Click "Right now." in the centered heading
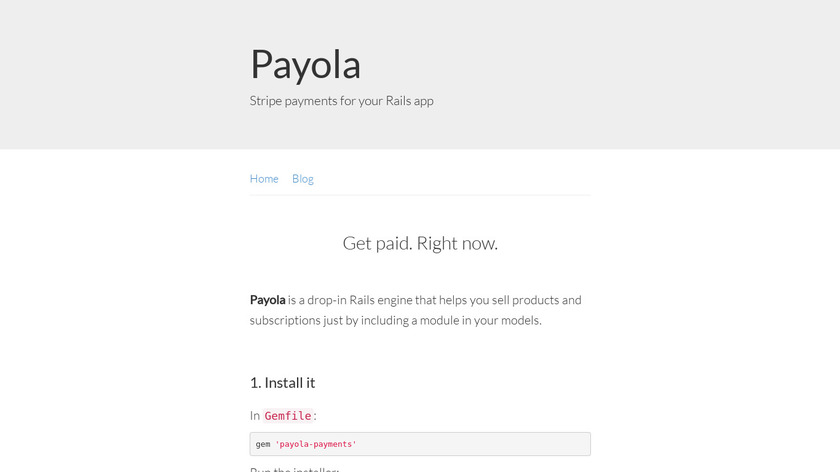 [457, 243]
